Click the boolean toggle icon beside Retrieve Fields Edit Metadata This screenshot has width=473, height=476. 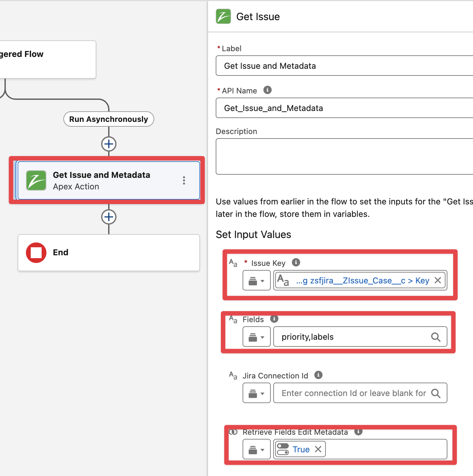pyautogui.click(x=233, y=432)
